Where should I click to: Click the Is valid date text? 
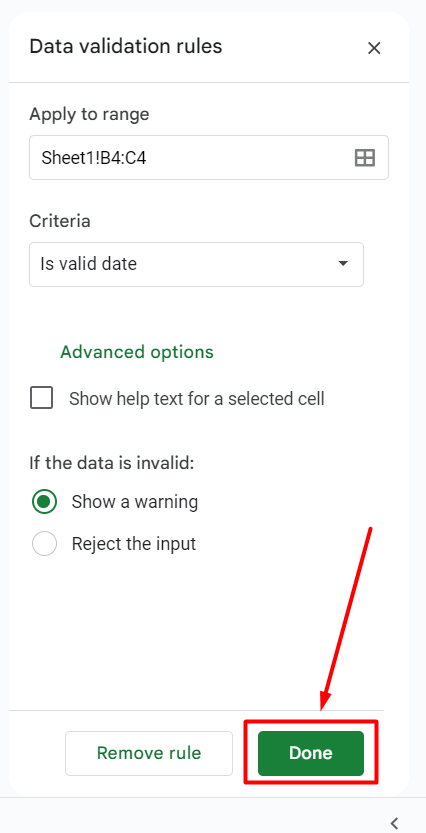[89, 264]
